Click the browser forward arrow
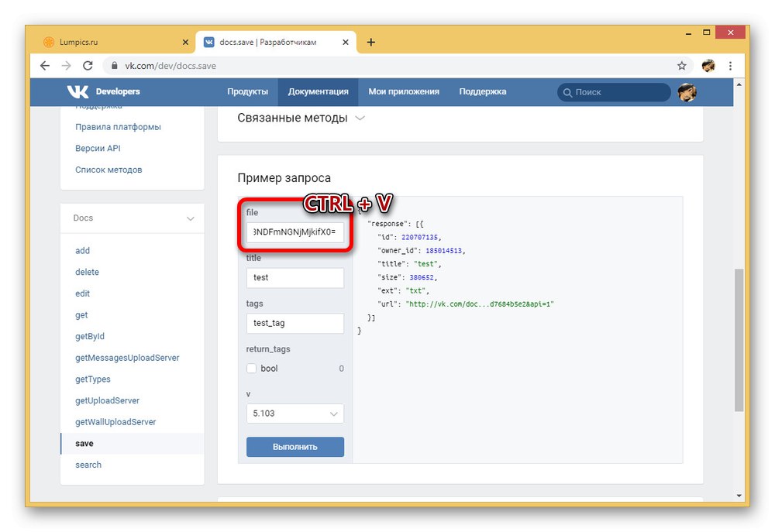The image size is (775, 532). click(66, 66)
